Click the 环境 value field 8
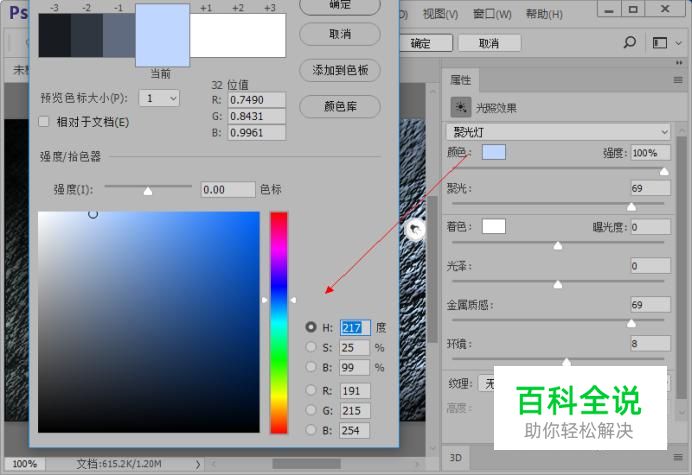The image size is (692, 475). (x=651, y=343)
